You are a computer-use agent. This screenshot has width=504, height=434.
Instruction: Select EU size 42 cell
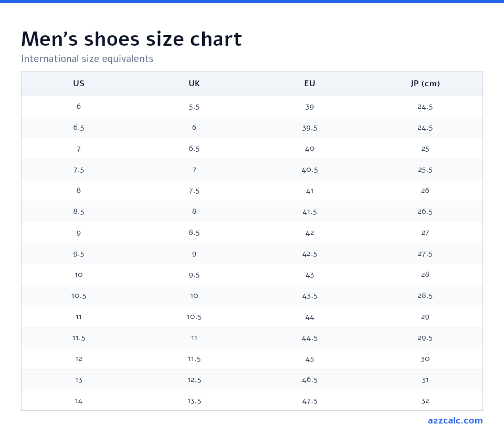310,233
